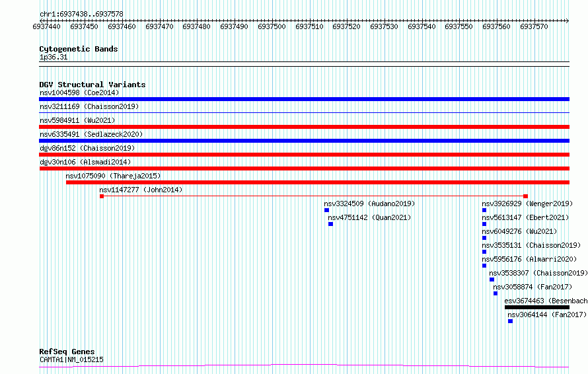Click the dgv30n106 (Alsmadi2014) label
The height and width of the screenshot is (374, 588).
coord(85,162)
